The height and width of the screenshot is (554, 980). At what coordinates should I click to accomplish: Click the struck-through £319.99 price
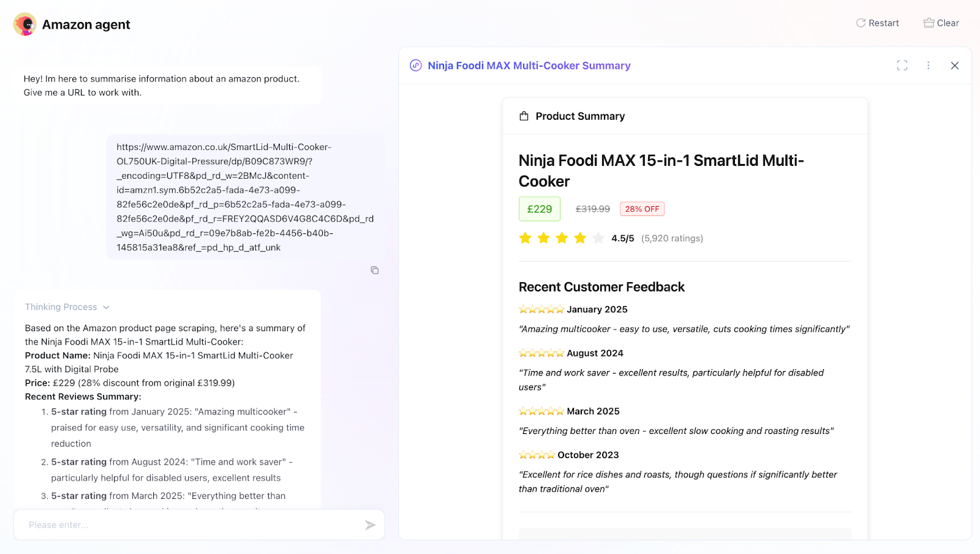[592, 209]
